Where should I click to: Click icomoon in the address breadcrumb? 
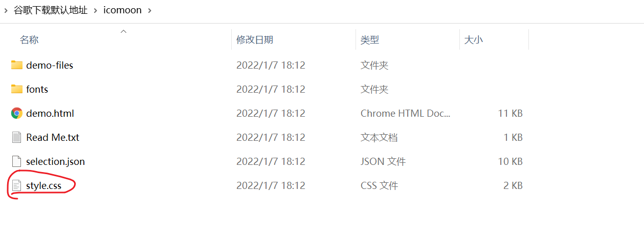123,10
